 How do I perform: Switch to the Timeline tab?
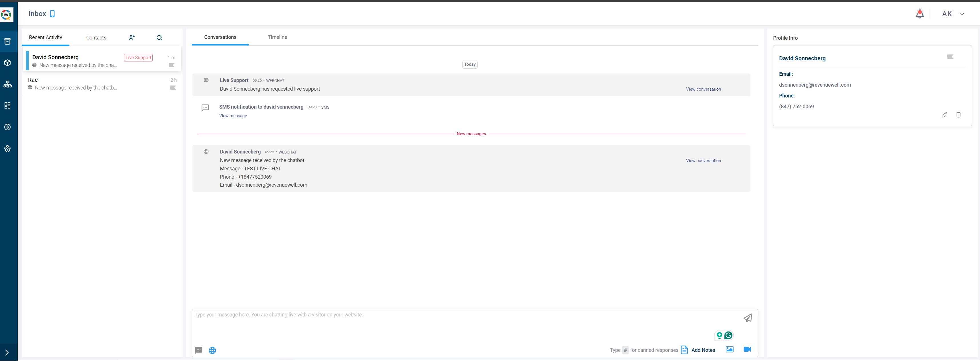coord(277,37)
